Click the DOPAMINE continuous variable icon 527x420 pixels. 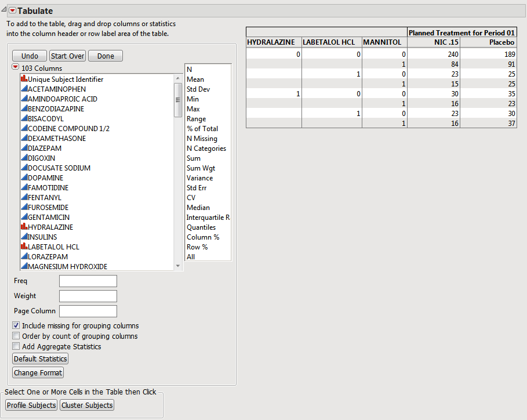pos(24,178)
